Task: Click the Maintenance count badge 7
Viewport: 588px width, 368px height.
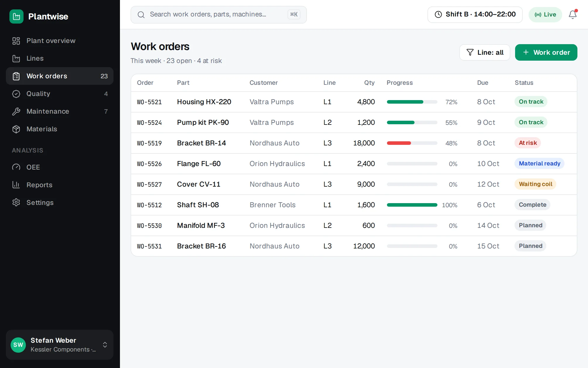Action: coord(106,112)
